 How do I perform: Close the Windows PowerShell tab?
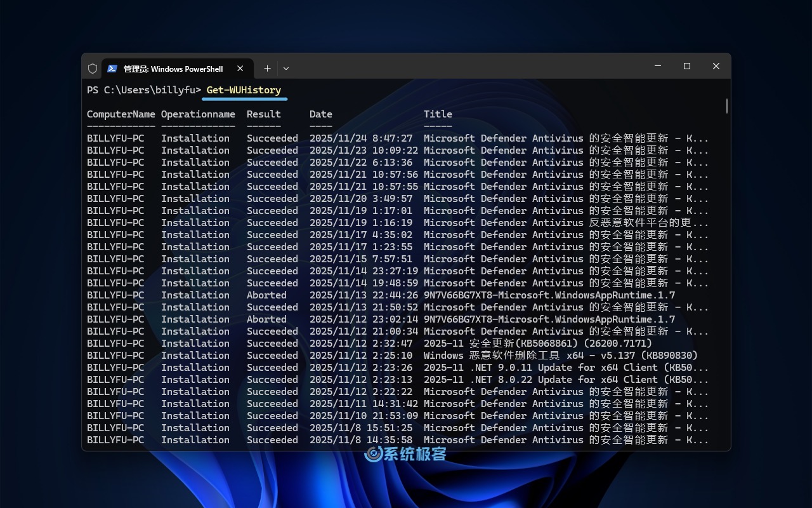click(240, 69)
